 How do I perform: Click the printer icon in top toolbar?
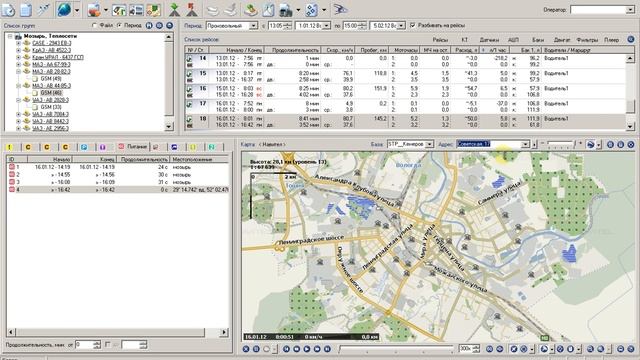click(286, 10)
